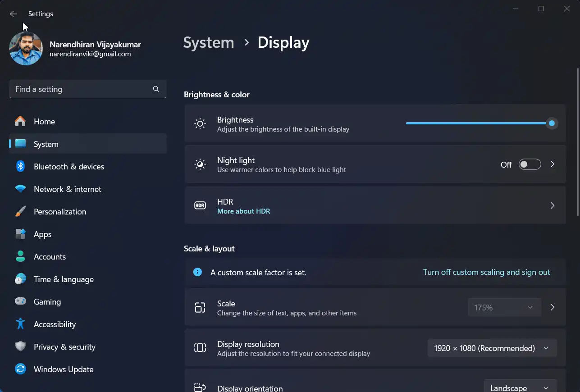The width and height of the screenshot is (580, 392).
Task: Click the Time & language clock icon
Action: 20,279
